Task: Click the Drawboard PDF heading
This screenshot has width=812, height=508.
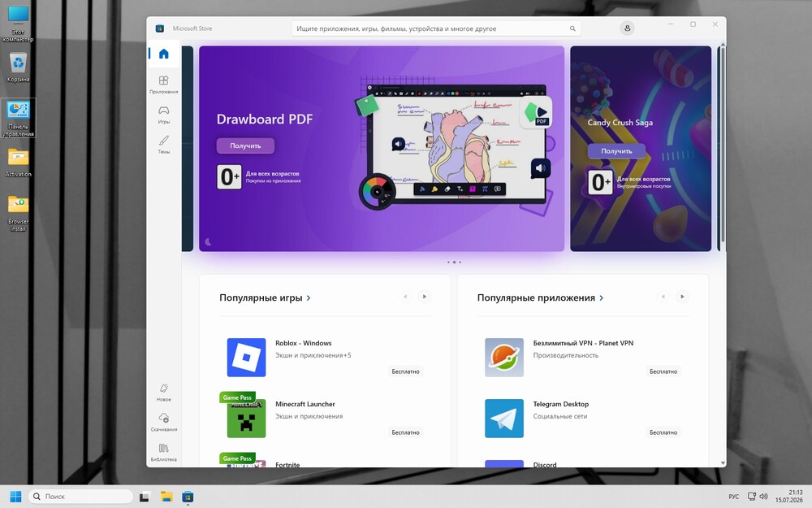Action: pyautogui.click(x=265, y=119)
